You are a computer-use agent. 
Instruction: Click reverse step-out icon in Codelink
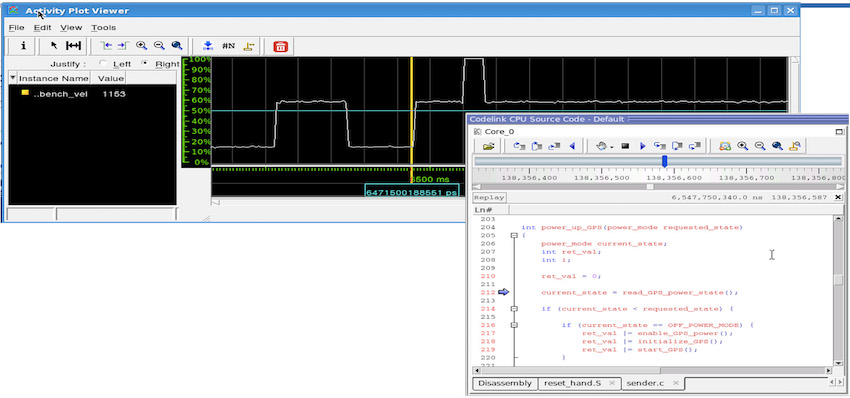554,146
